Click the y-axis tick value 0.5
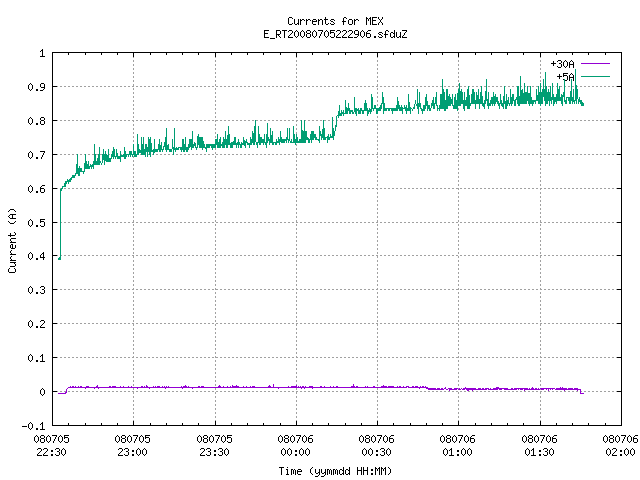Screen dimensions: 640x480 [x=36, y=222]
